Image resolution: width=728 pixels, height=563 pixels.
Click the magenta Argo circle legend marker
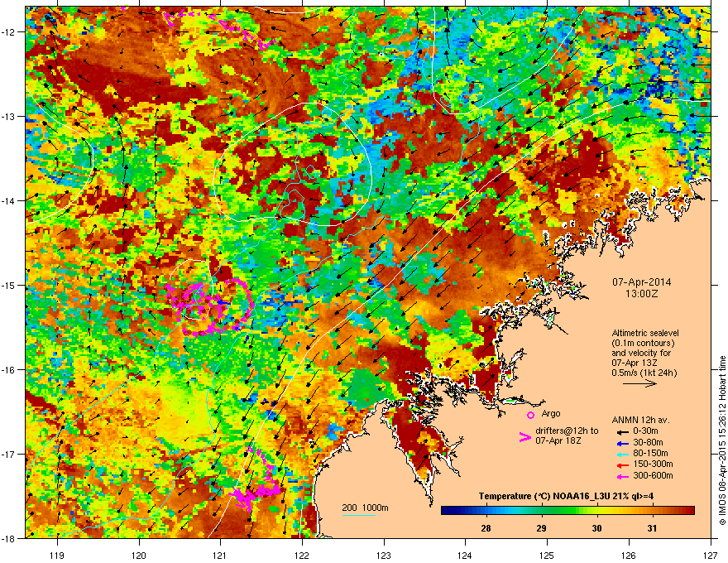(x=530, y=415)
